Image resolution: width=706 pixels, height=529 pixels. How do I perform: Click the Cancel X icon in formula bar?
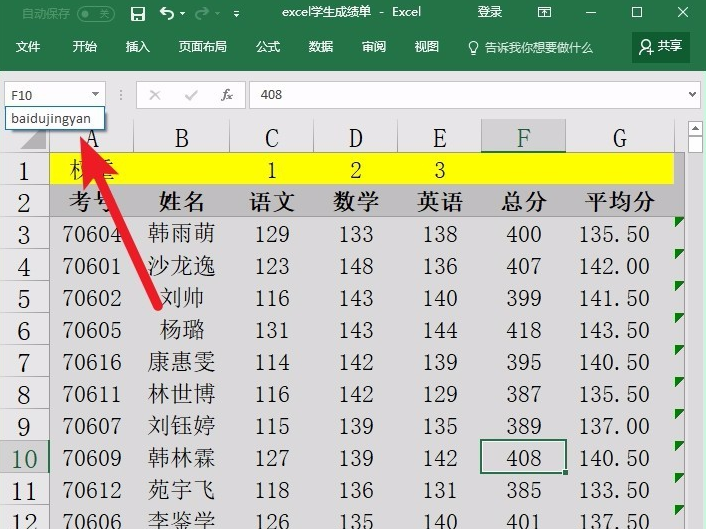[155, 95]
